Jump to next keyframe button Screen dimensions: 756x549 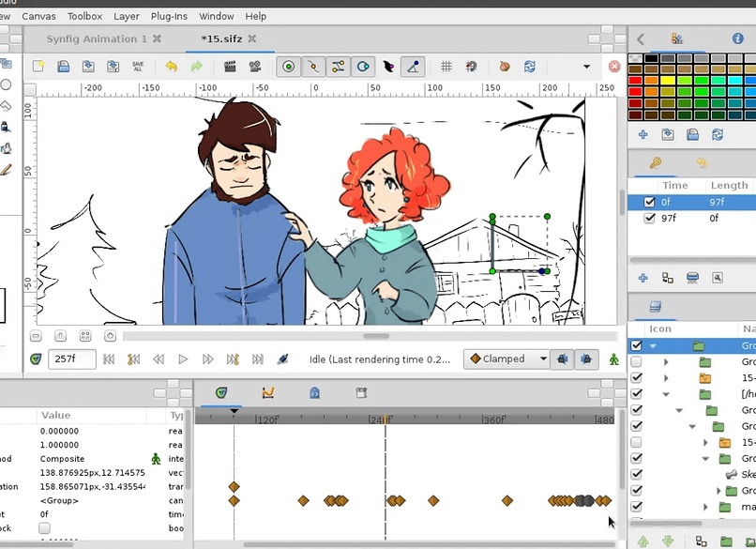pos(233,358)
